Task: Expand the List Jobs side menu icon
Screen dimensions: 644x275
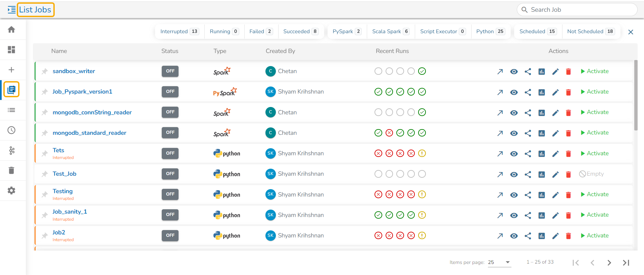Action: [x=11, y=10]
